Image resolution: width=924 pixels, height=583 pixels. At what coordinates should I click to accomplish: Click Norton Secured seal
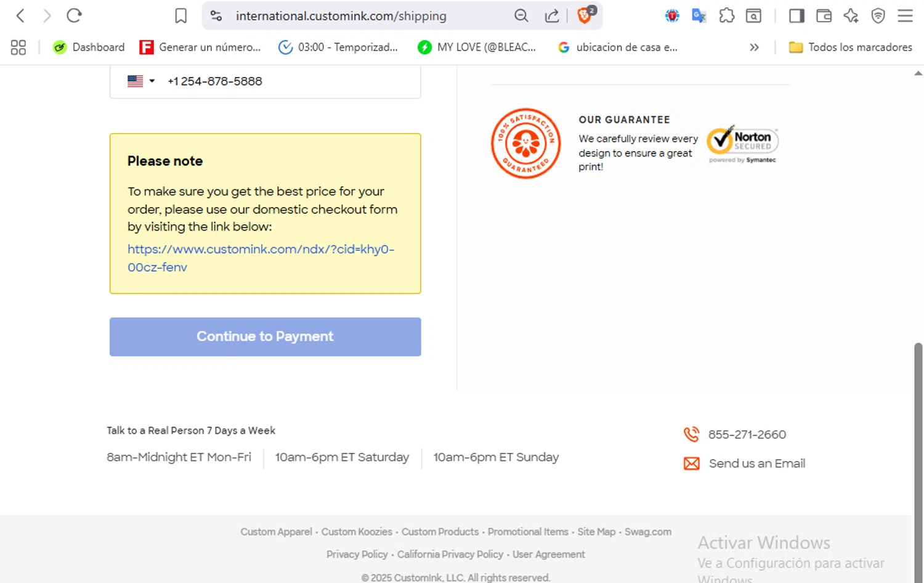pyautogui.click(x=742, y=144)
